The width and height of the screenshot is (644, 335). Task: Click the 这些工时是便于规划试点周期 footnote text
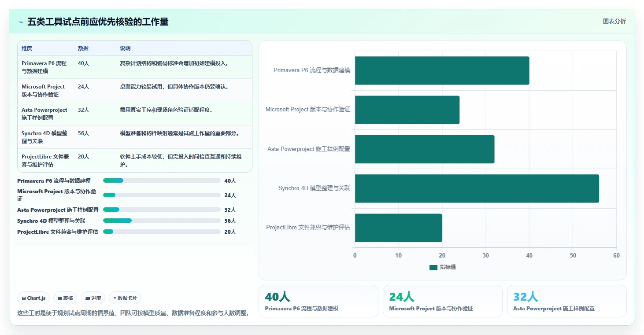(134, 313)
